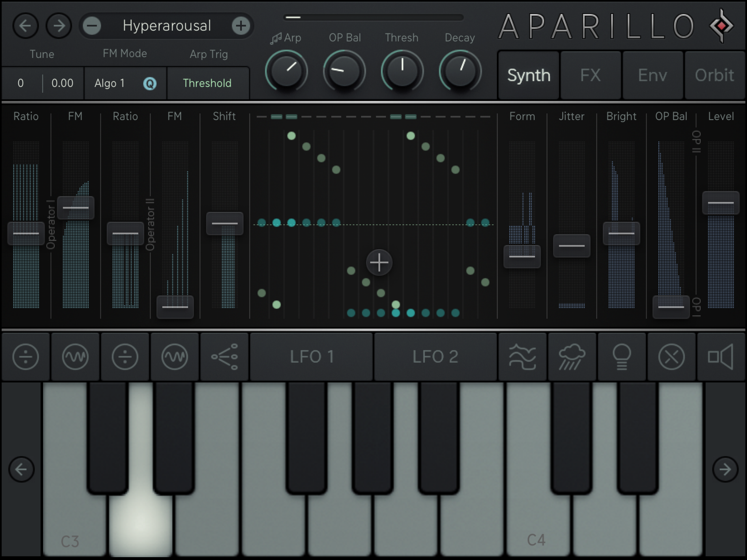Click the lightbulb brightness icon
Viewport: 747px width, 560px height.
coord(622,357)
